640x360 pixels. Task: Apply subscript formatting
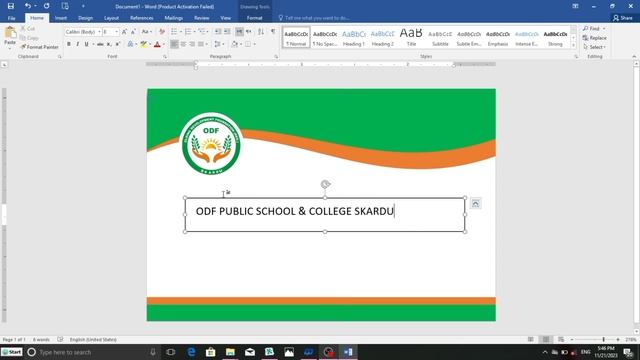[109, 44]
